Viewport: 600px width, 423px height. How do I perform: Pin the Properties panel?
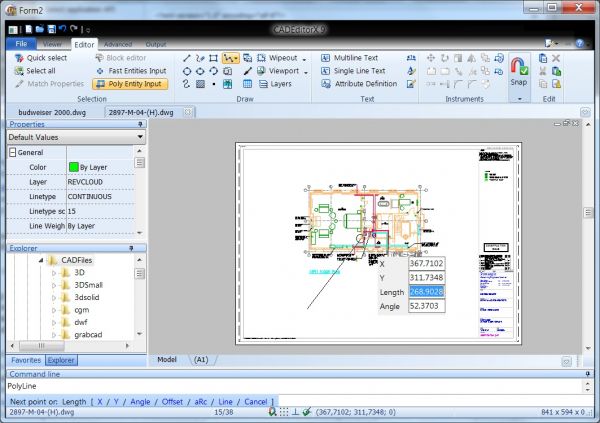141,124
